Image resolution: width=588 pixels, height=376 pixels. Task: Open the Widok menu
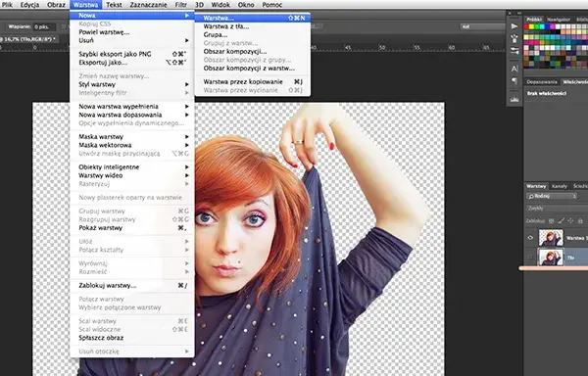220,5
